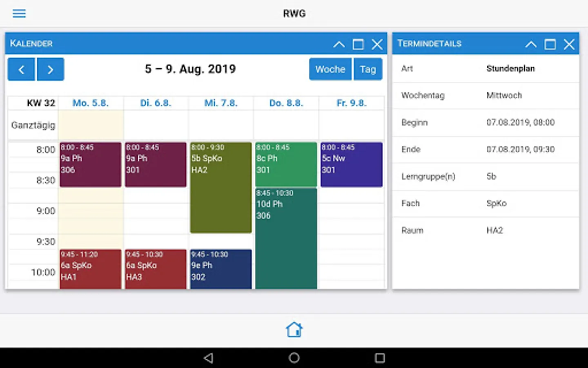Collapse the Kalender panel

pyautogui.click(x=339, y=44)
